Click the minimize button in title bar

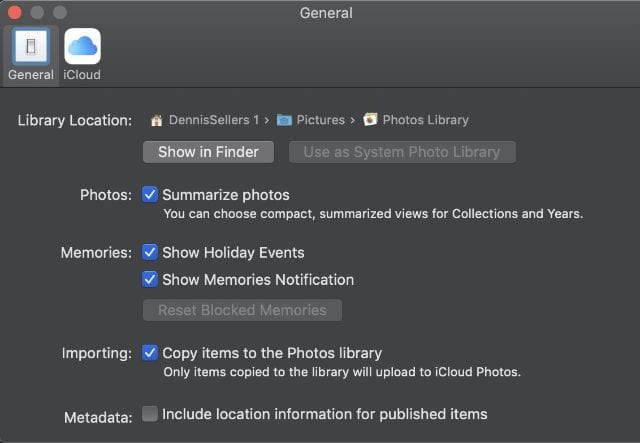(x=37, y=13)
